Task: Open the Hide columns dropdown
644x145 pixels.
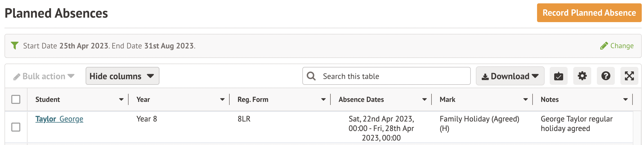Action: click(122, 76)
